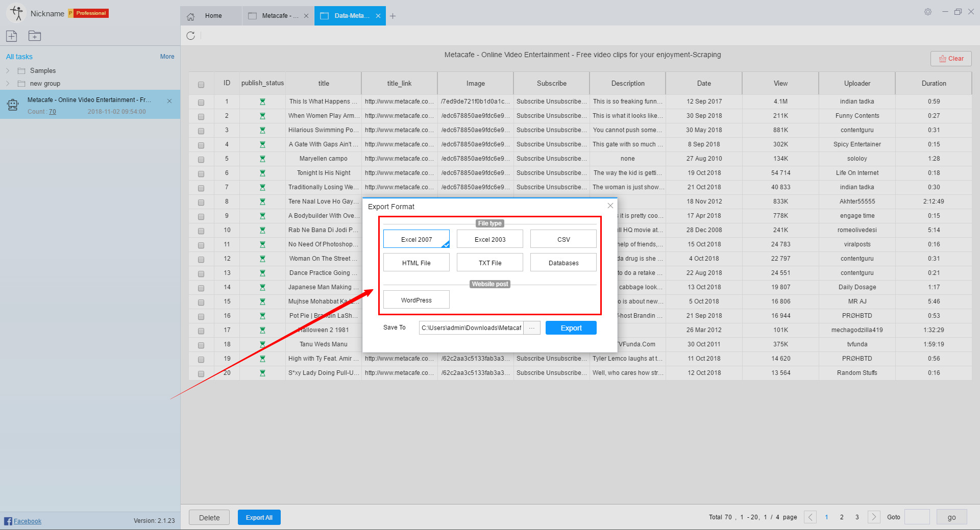Check the checkbox for row 20
This screenshot has width=980, height=530.
coord(201,374)
